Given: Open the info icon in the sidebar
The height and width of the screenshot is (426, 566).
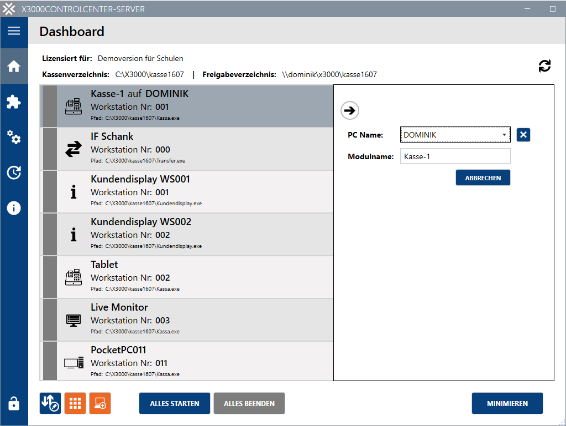Looking at the screenshot, I should pyautogui.click(x=14, y=208).
